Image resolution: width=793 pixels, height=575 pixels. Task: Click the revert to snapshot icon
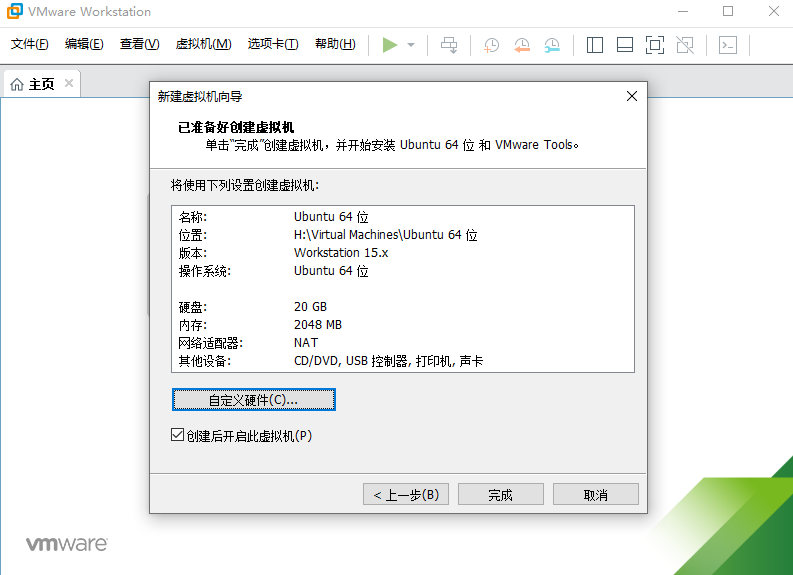tap(522, 45)
